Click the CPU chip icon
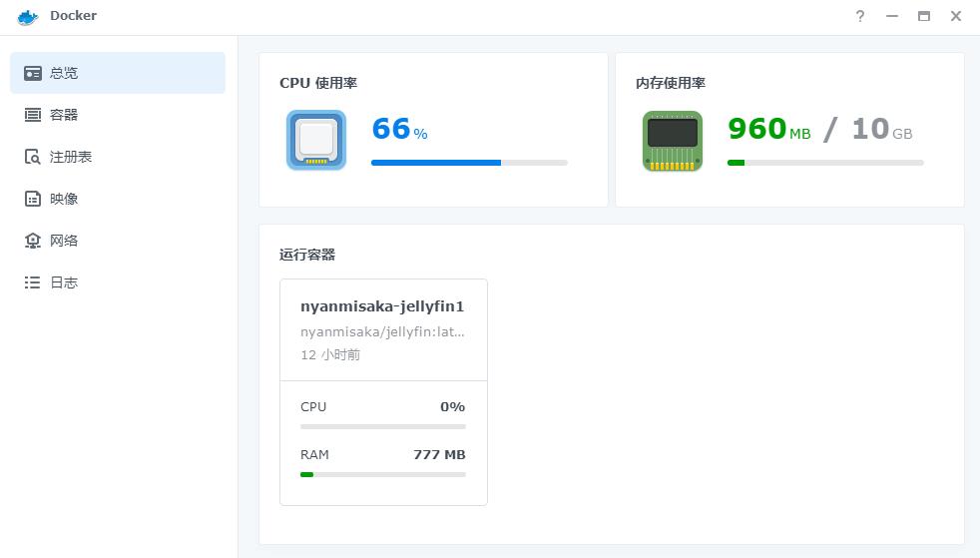 (x=316, y=140)
